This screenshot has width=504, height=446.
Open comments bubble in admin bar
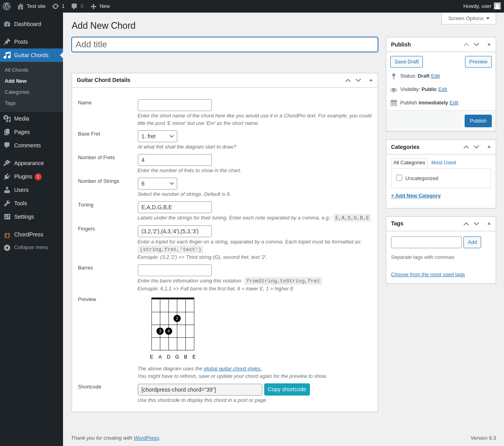click(77, 6)
